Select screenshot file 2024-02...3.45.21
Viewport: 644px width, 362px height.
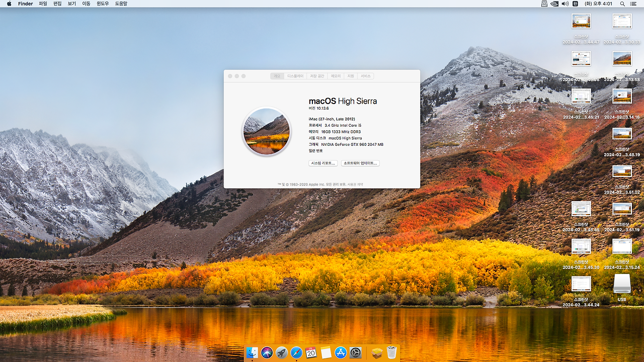(x=581, y=104)
